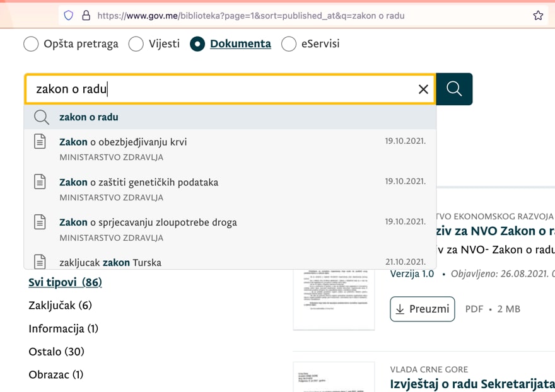
Task: Open the first result PDF thumbnail
Action: coord(334,299)
